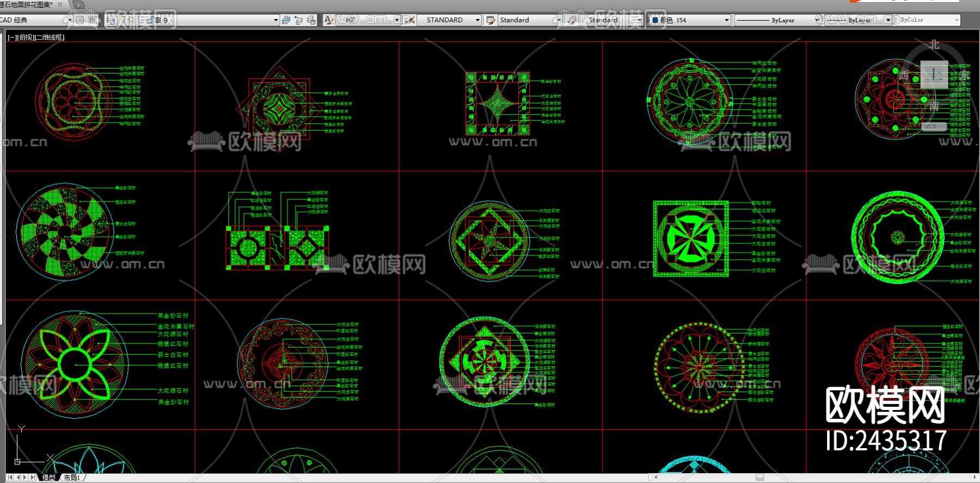The height and width of the screenshot is (483, 980).
Task: Click Make Object's Layer Current icon
Action: pos(286,20)
